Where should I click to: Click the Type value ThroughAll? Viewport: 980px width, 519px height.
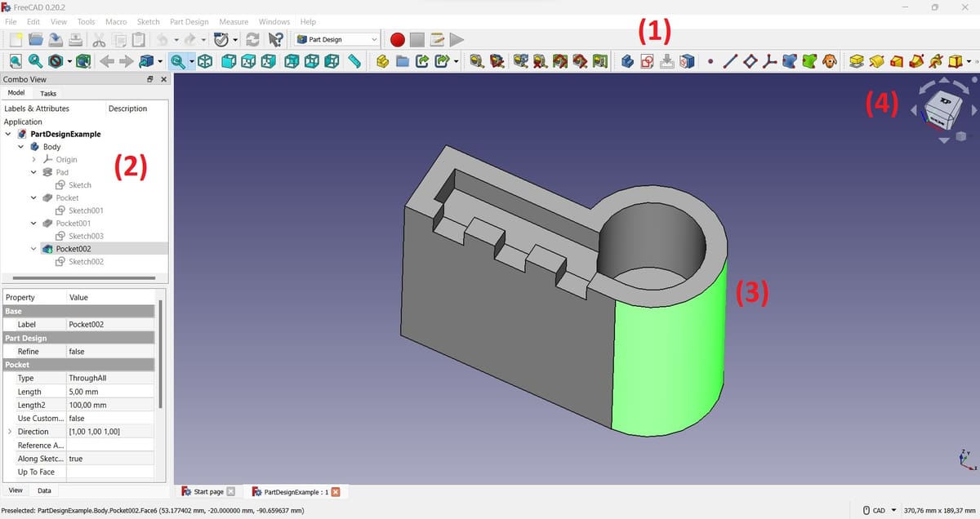pos(109,379)
